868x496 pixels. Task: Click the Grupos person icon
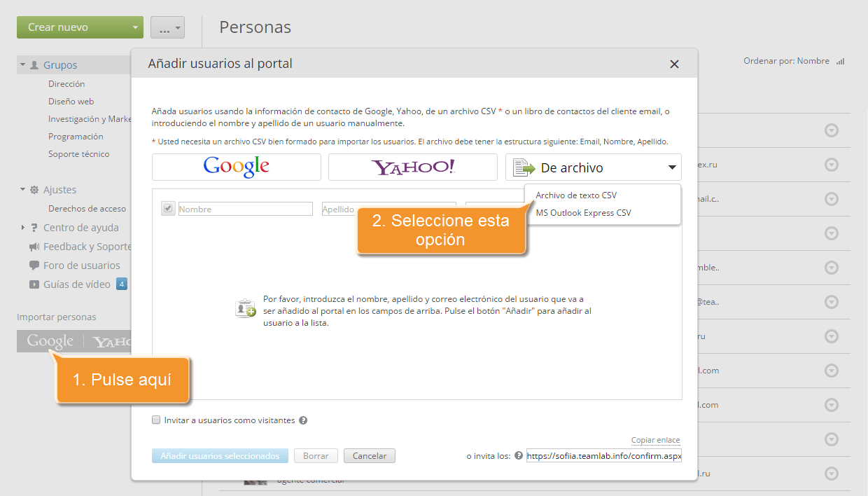click(x=34, y=65)
